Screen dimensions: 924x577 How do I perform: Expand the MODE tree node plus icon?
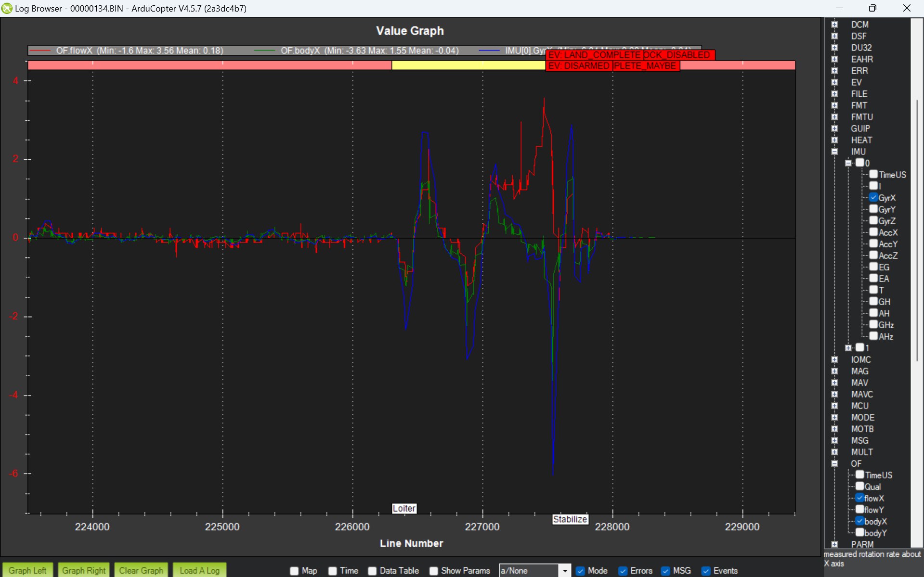[x=834, y=417]
